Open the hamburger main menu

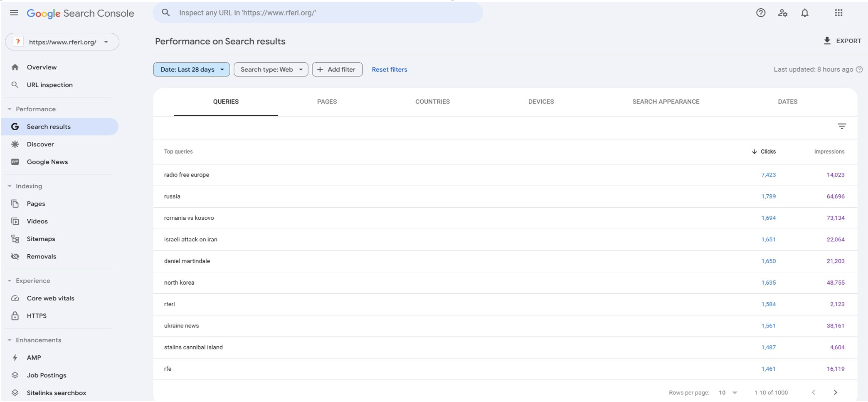click(x=14, y=13)
